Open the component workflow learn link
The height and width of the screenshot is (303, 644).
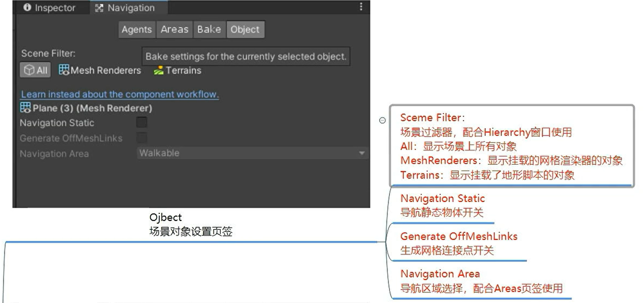(x=120, y=94)
